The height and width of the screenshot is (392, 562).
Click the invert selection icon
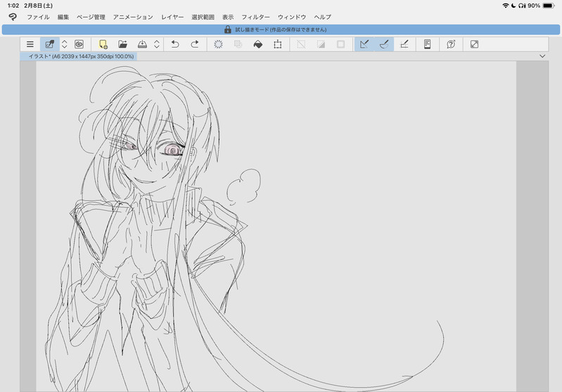point(321,44)
